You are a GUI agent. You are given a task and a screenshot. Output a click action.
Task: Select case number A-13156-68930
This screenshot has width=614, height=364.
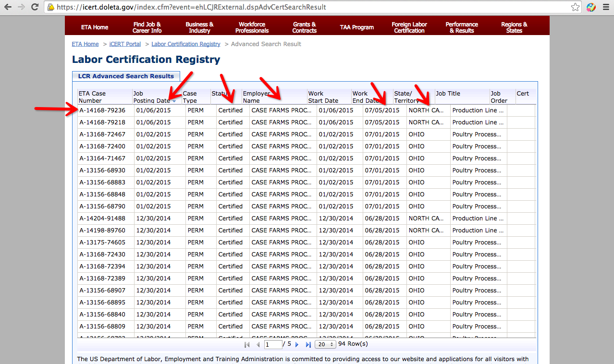102,170
